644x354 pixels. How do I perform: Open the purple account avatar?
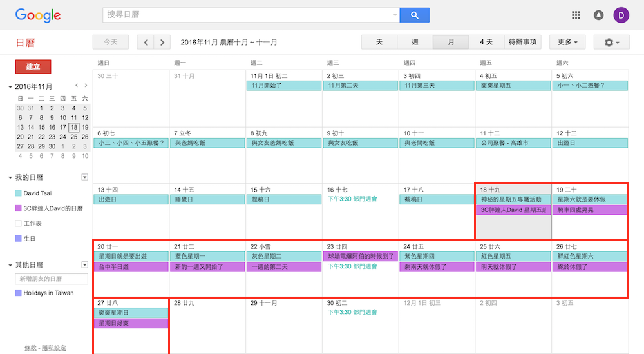point(621,15)
